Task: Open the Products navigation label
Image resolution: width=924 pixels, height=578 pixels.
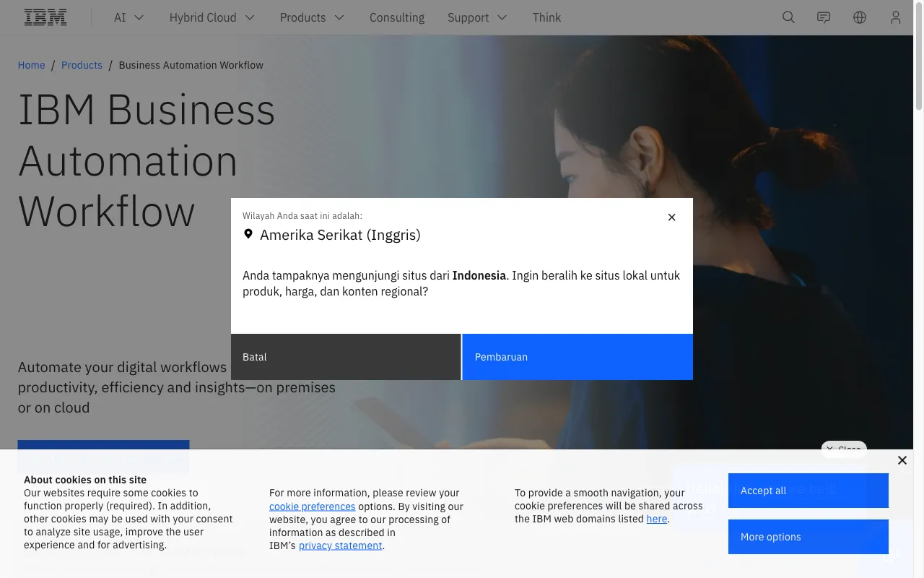Action: click(x=302, y=17)
